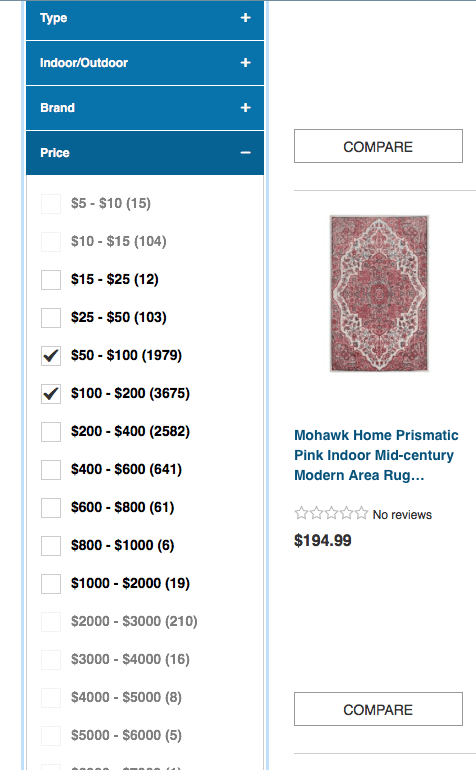
Task: Open the Type filter section header
Action: 145,20
